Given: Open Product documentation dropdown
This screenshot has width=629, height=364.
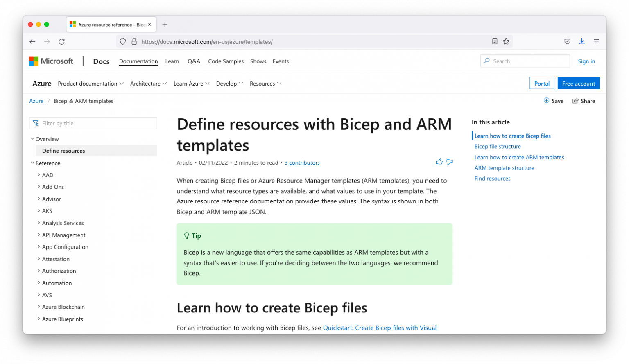Looking at the screenshot, I should coord(91,84).
